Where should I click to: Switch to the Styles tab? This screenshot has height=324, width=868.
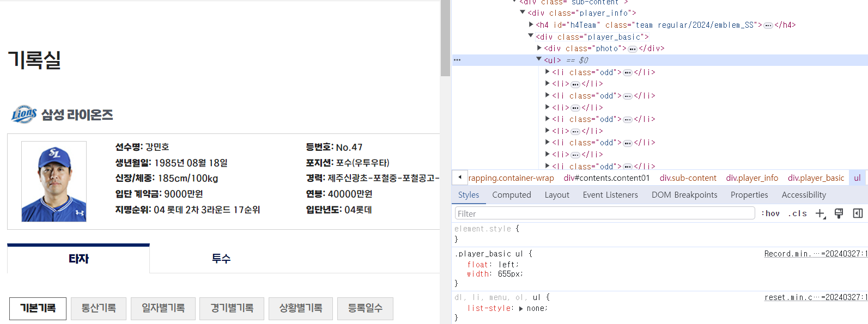coord(469,195)
